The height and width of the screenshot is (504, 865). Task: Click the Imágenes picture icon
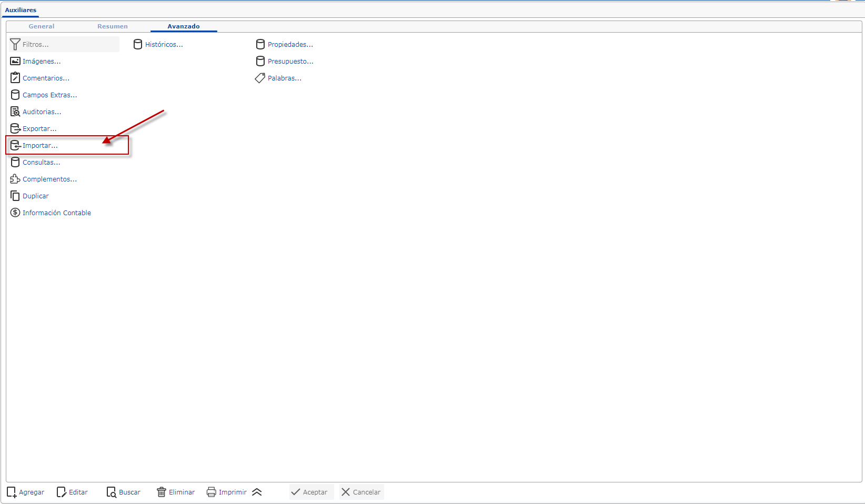tap(15, 61)
